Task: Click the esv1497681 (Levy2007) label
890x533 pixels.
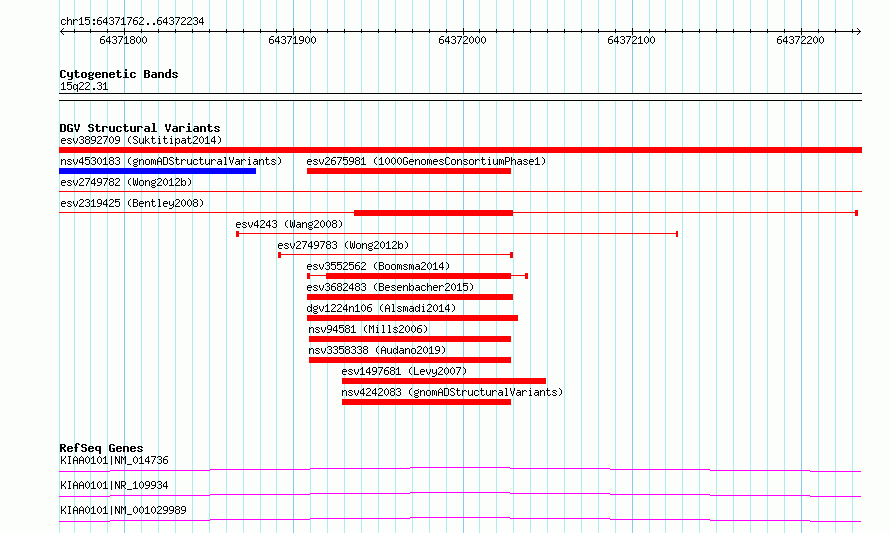Action: point(404,371)
